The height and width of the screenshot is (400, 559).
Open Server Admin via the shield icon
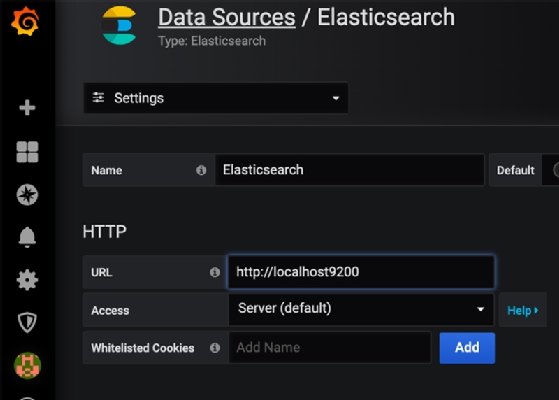pos(27,322)
